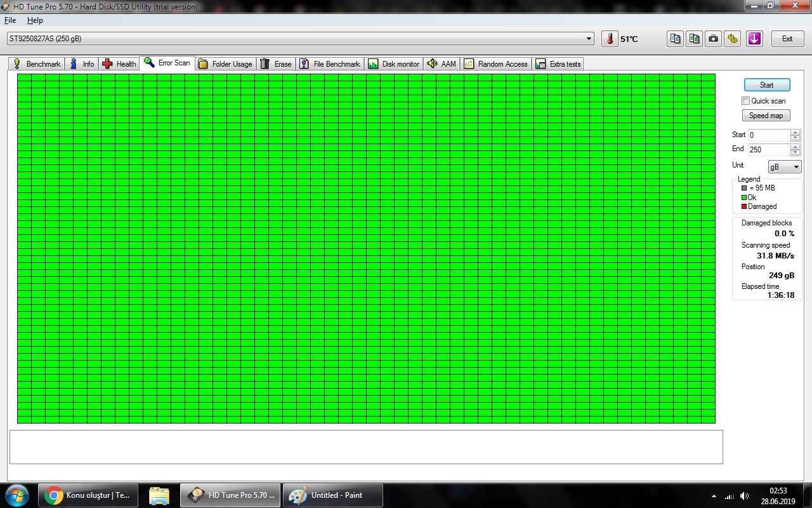Viewport: 812px width, 508px height.
Task: Increase the End value with its up arrow
Action: (x=796, y=147)
